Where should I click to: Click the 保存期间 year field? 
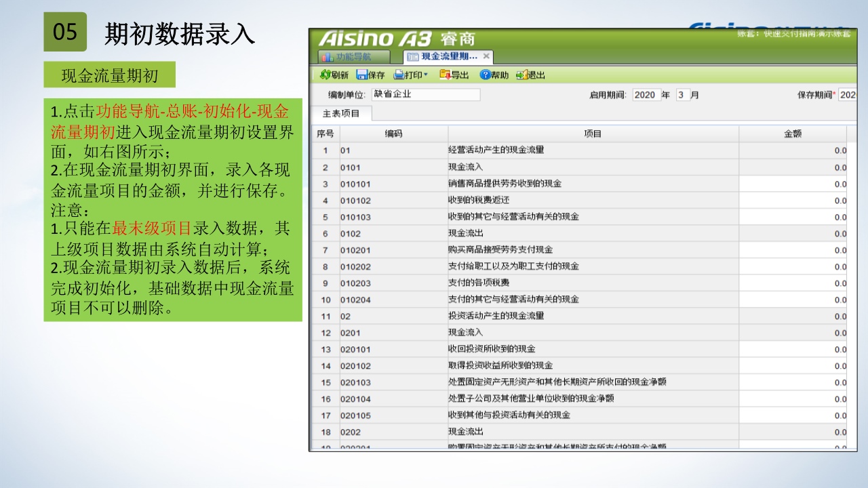(x=848, y=95)
